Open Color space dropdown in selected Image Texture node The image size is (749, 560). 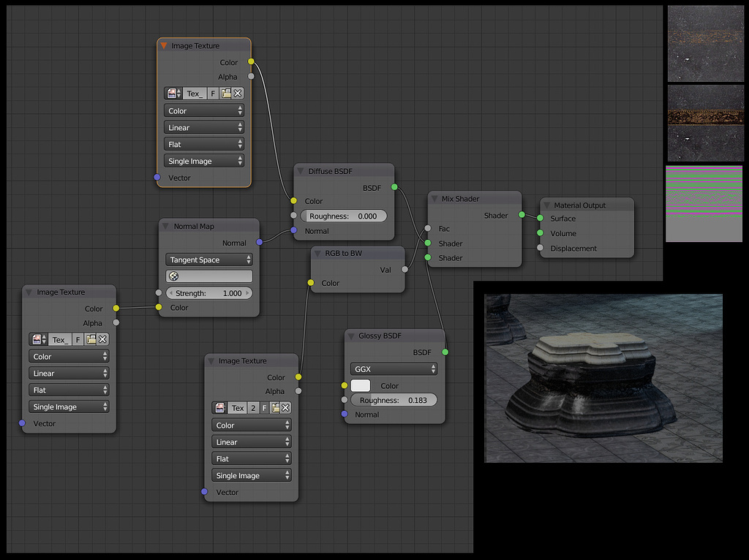point(204,111)
